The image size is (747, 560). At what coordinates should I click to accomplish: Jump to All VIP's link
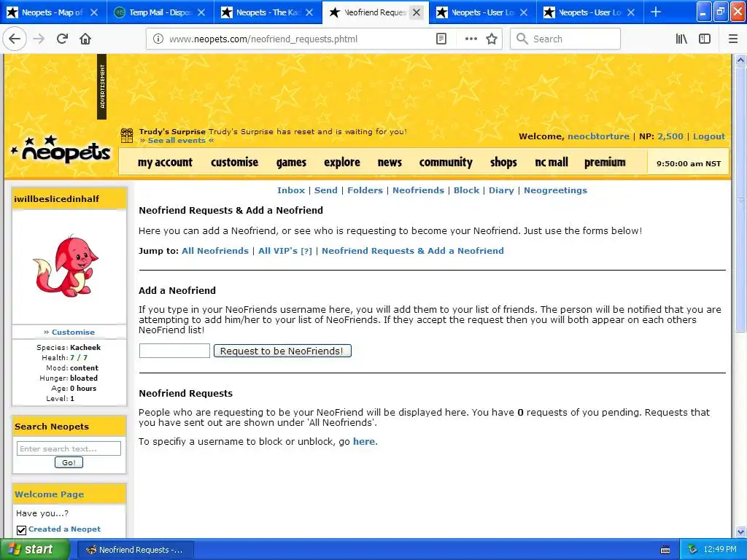coord(278,251)
